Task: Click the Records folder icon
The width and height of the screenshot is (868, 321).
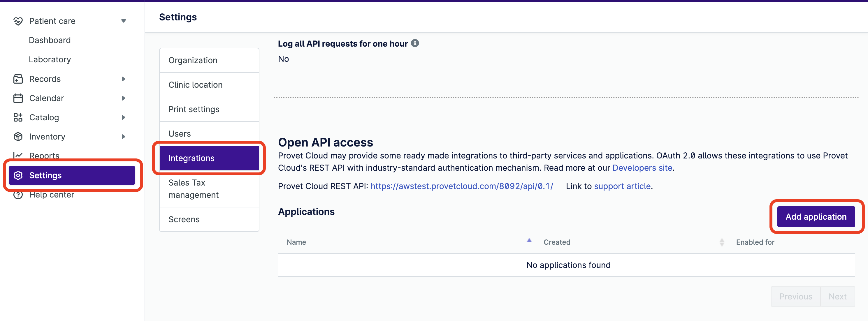Action: [x=18, y=79]
